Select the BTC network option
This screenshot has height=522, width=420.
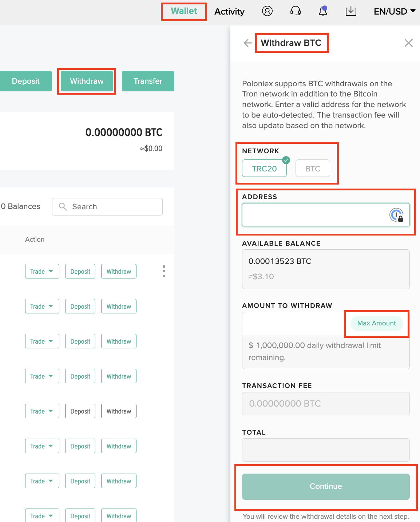(x=313, y=169)
